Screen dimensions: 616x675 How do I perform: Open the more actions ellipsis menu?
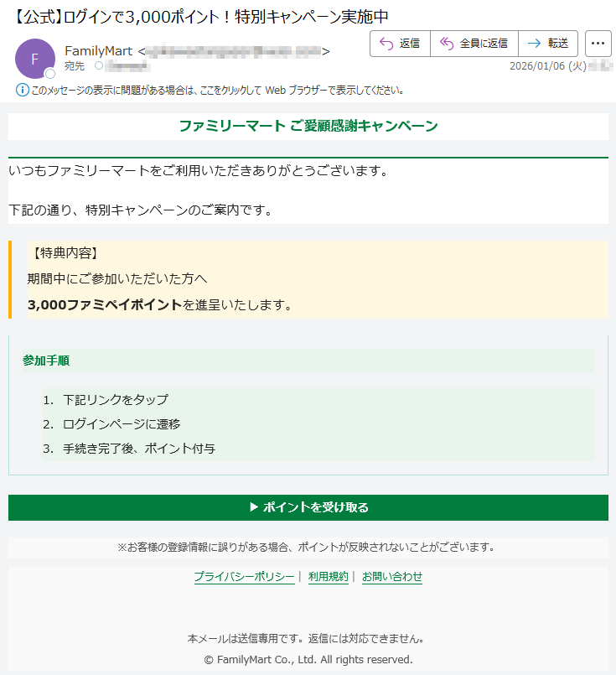[598, 44]
